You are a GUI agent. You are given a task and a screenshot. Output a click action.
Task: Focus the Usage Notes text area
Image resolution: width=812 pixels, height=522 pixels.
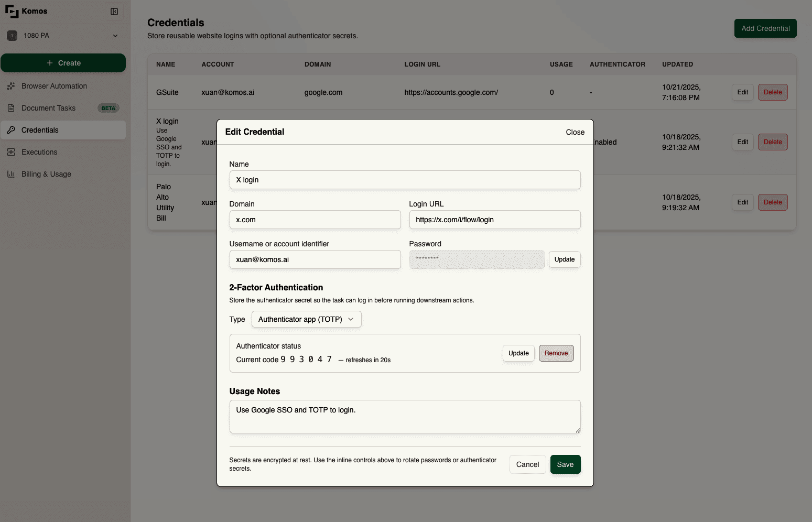[x=405, y=417]
